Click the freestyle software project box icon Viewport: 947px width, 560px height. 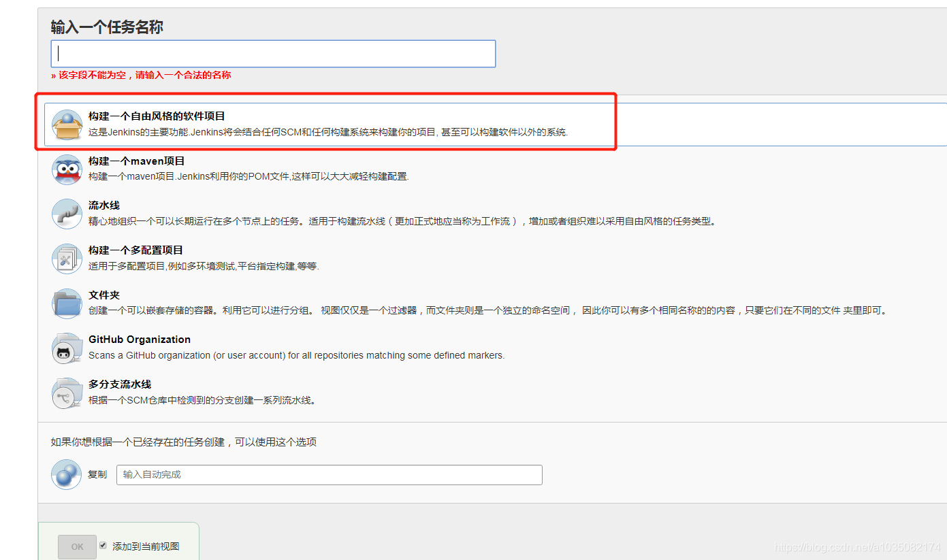(67, 125)
